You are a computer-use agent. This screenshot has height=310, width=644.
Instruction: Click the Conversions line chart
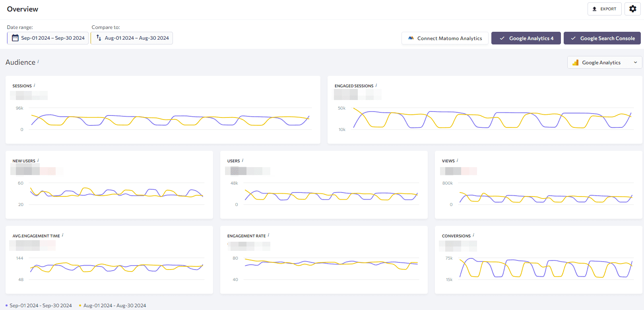(546, 268)
